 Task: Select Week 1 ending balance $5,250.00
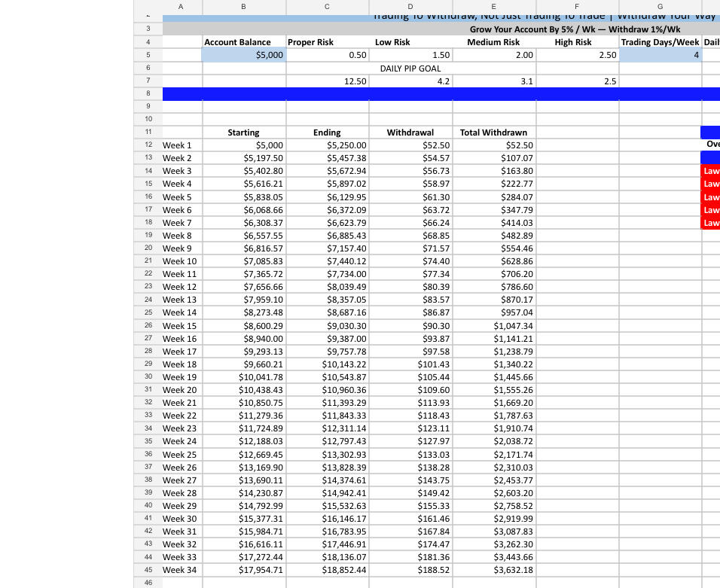pyautogui.click(x=328, y=145)
